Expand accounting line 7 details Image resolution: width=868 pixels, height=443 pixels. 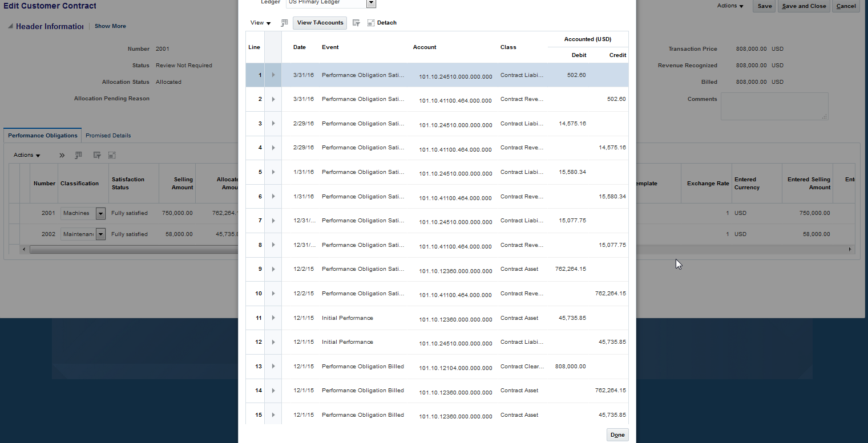point(273,220)
